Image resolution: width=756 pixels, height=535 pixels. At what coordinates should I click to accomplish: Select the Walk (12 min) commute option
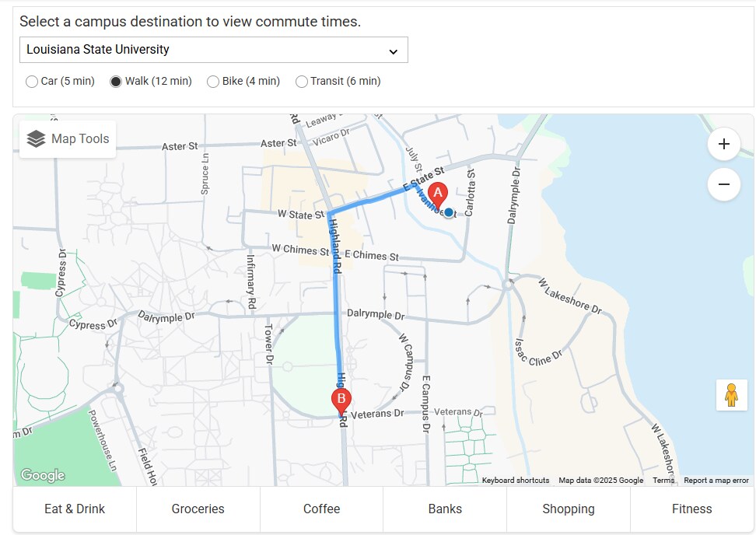116,82
